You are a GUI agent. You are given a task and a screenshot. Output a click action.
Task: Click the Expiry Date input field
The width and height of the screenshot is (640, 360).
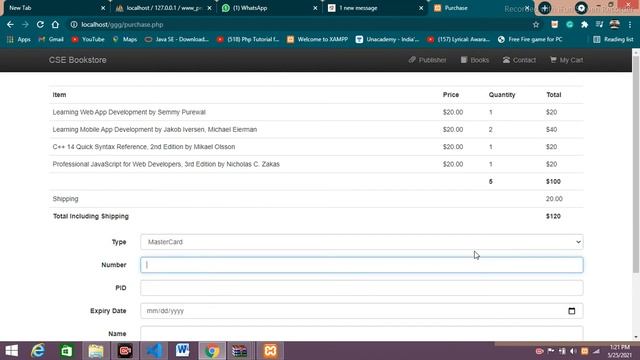[x=362, y=311]
